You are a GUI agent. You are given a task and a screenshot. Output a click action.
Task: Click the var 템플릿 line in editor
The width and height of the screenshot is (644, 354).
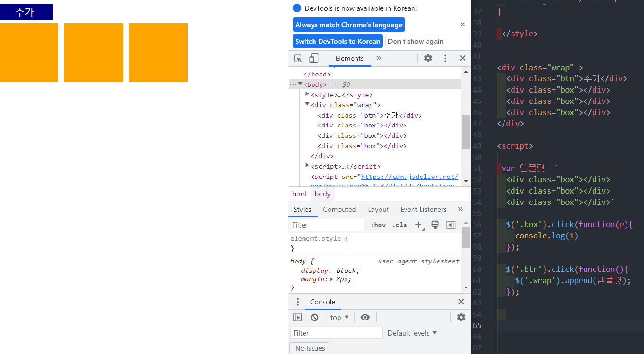530,169
